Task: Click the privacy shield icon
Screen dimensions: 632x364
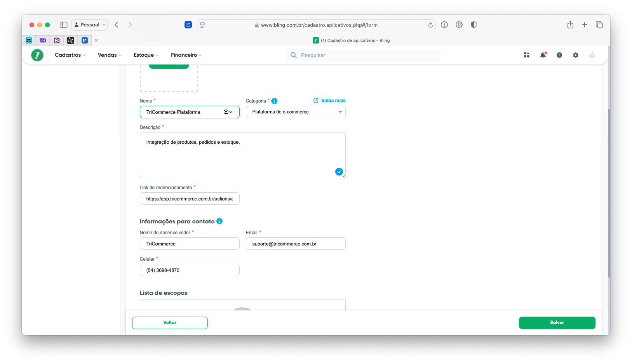Action: (474, 24)
